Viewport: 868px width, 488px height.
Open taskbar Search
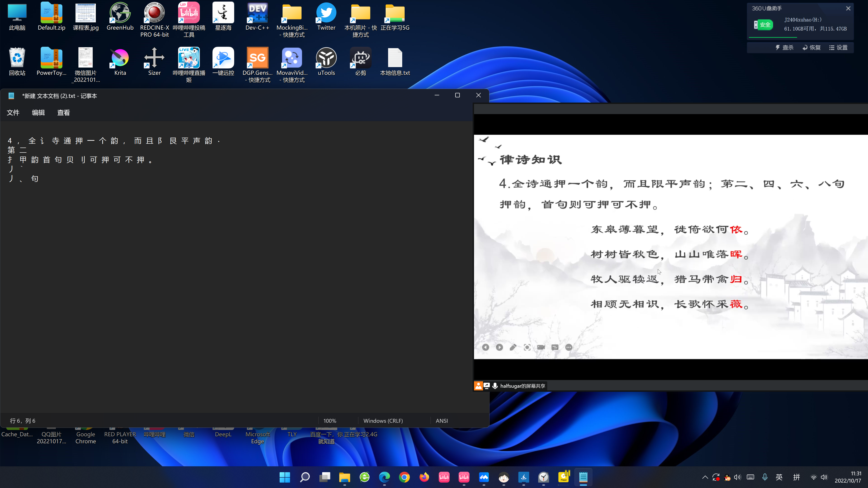coord(305,477)
